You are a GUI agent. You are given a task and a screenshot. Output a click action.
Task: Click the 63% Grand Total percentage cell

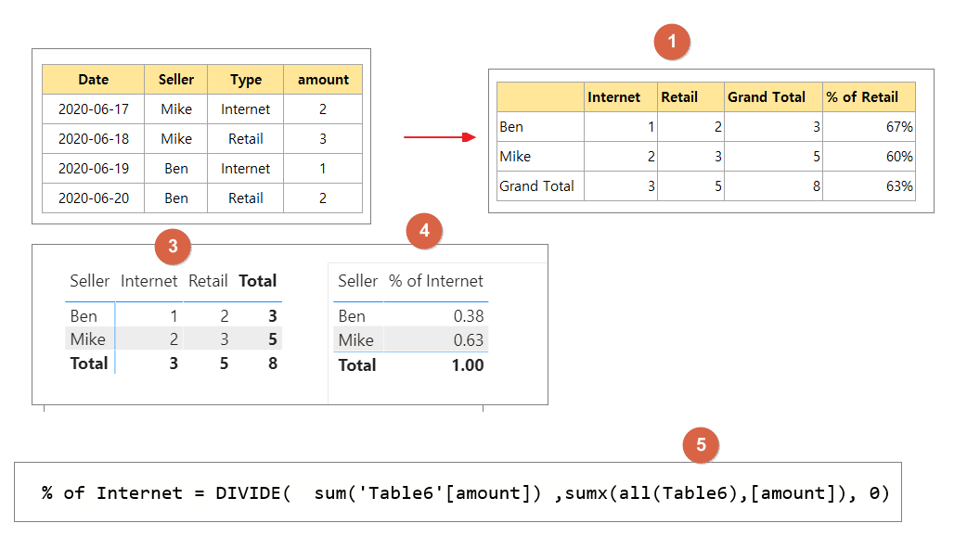coord(869,186)
